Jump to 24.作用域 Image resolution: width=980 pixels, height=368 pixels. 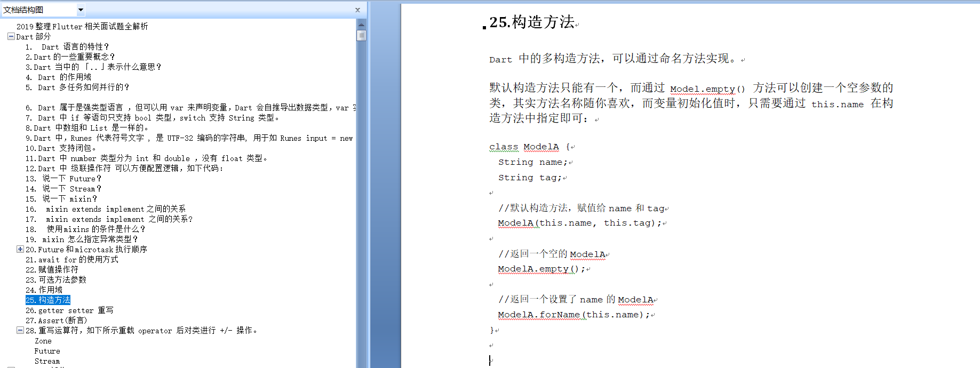tap(44, 290)
